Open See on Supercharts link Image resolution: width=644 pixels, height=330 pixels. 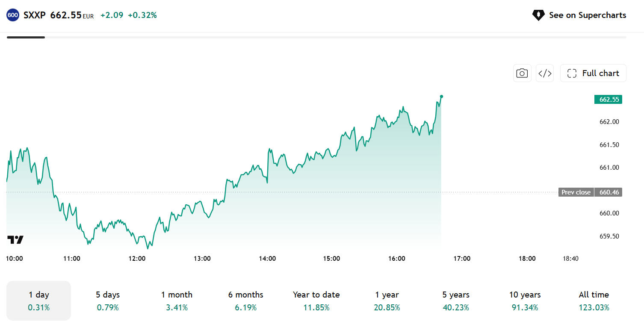[x=579, y=15]
